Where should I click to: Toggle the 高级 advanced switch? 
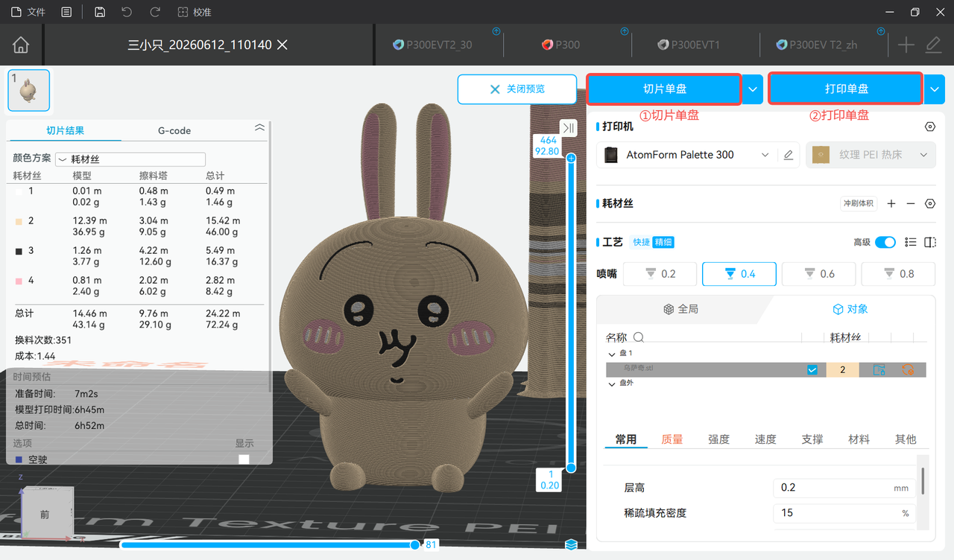885,242
